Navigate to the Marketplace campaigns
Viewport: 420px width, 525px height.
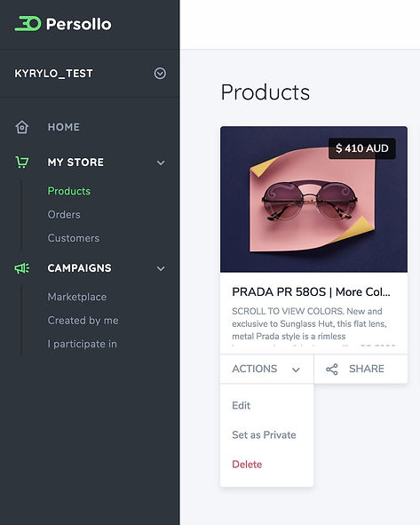(x=77, y=297)
